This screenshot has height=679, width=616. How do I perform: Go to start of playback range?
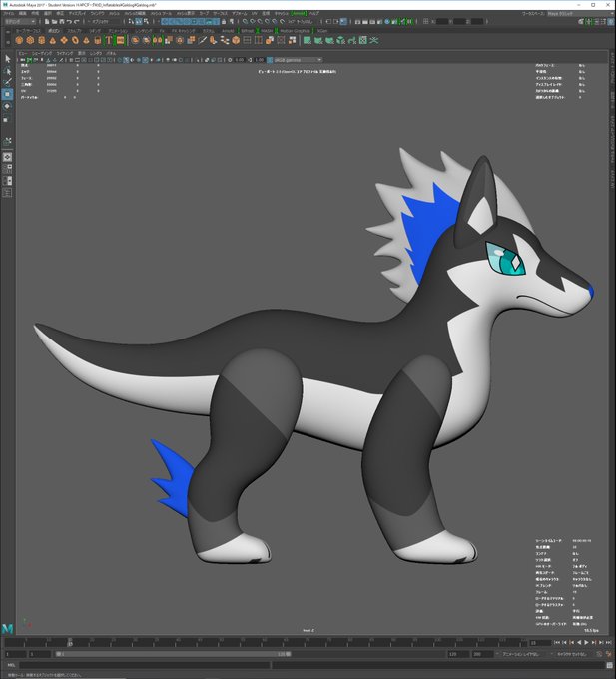tap(557, 643)
